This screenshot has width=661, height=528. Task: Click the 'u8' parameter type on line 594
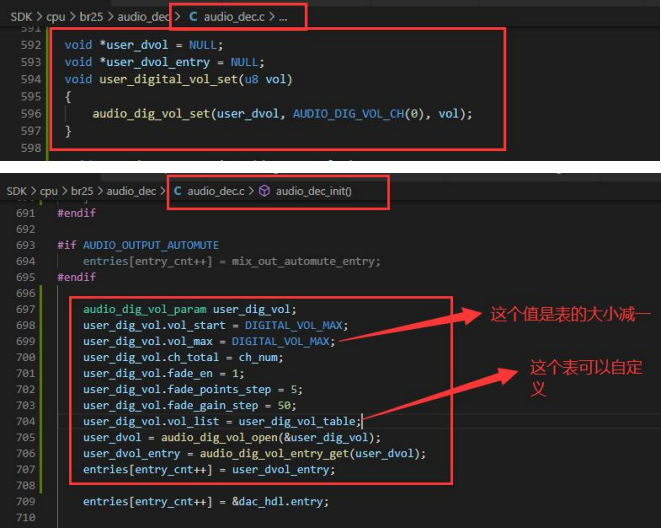(251, 79)
